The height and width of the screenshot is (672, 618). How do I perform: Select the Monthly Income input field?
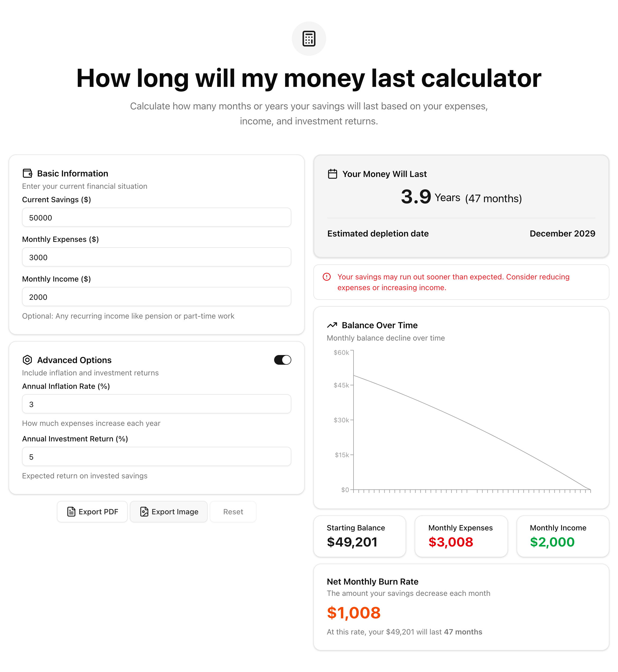click(156, 297)
